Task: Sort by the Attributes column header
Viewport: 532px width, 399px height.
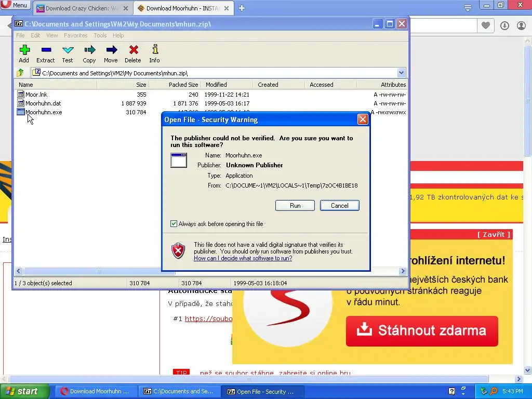Action: pyautogui.click(x=382, y=85)
